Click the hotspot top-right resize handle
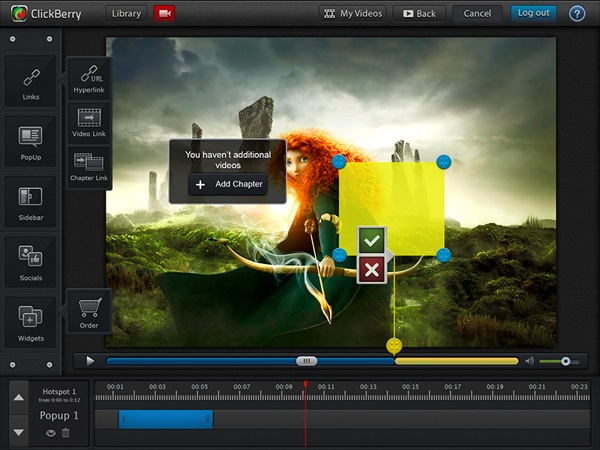The image size is (600, 450). tap(443, 162)
